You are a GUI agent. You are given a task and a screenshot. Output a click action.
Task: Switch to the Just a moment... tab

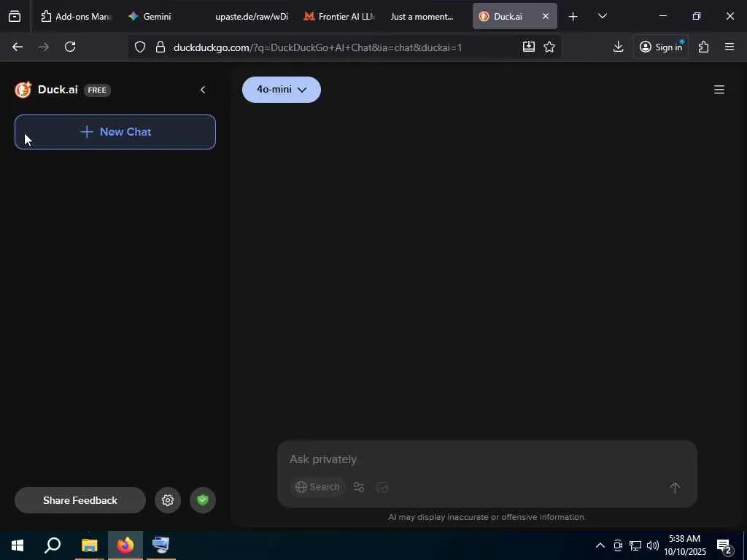(422, 17)
